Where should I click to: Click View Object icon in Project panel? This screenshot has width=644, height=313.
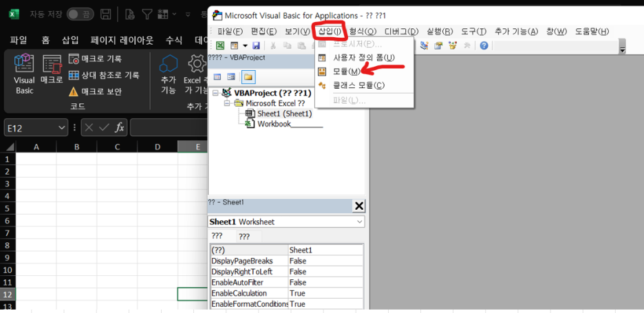click(231, 77)
